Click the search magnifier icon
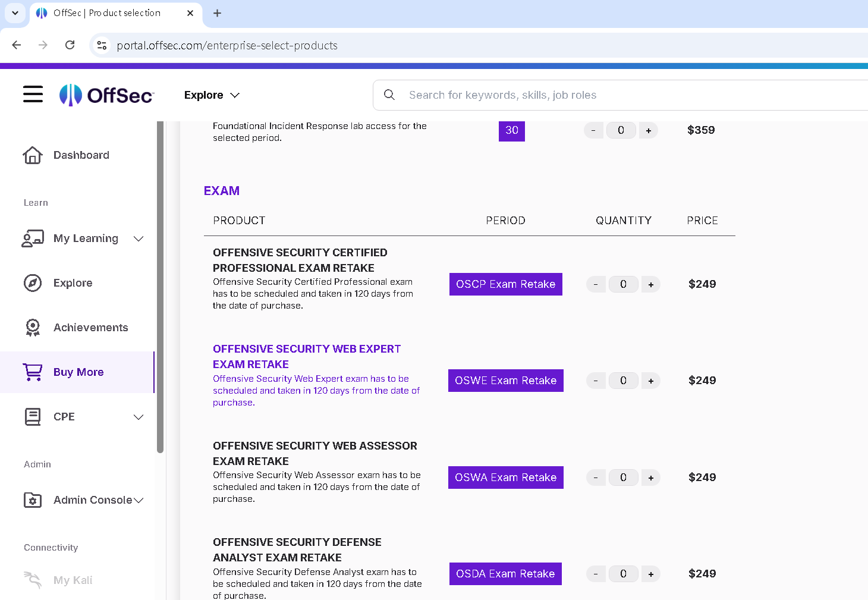The height and width of the screenshot is (600, 868). coord(389,95)
